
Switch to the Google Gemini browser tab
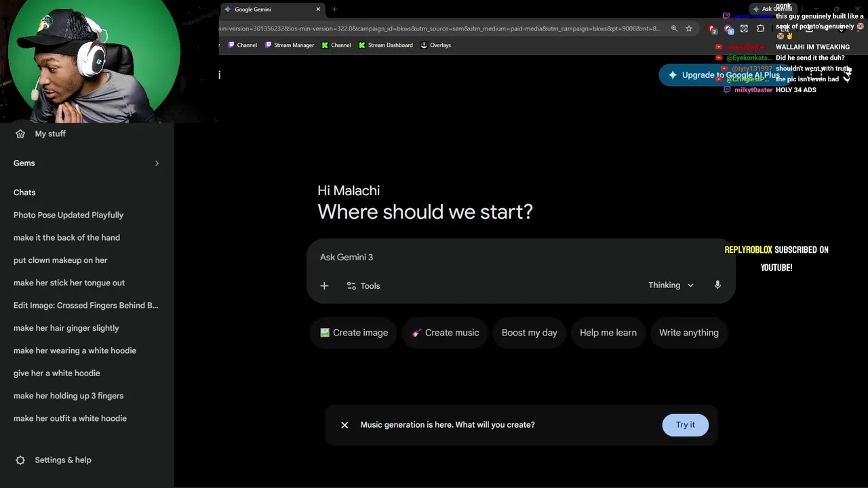click(271, 9)
